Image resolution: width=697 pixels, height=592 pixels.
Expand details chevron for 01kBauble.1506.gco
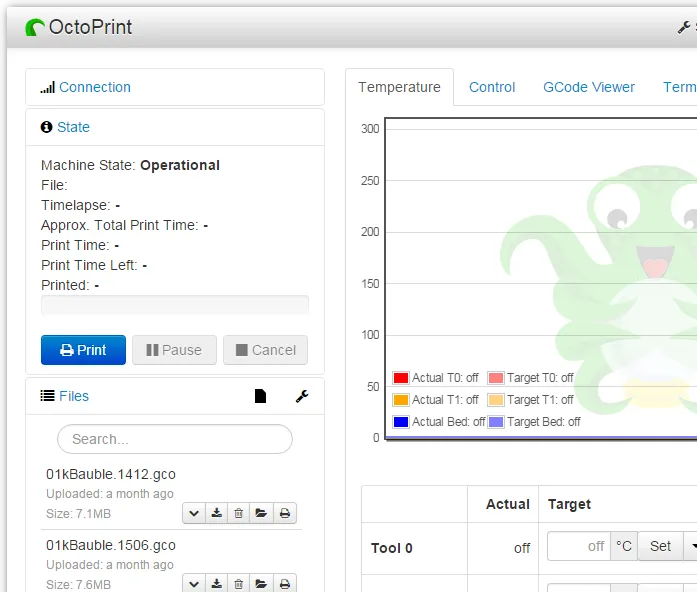194,583
